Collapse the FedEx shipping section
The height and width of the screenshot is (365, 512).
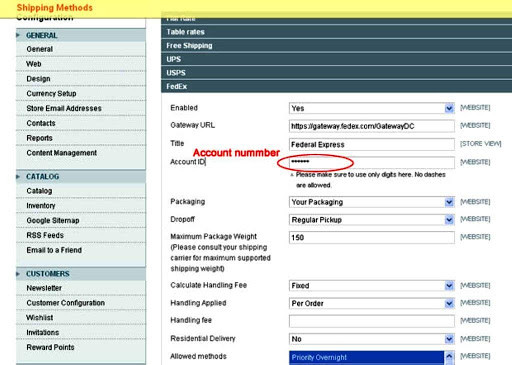tap(337, 87)
